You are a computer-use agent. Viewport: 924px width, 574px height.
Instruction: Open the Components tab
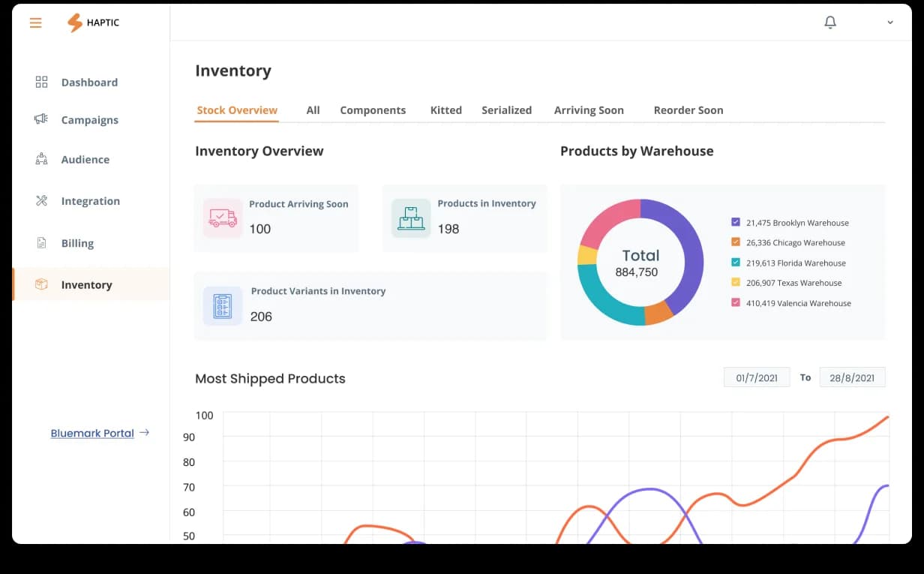(x=373, y=110)
